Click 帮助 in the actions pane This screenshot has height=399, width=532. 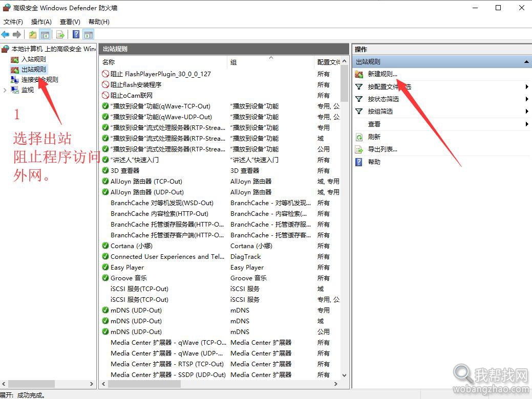point(374,162)
